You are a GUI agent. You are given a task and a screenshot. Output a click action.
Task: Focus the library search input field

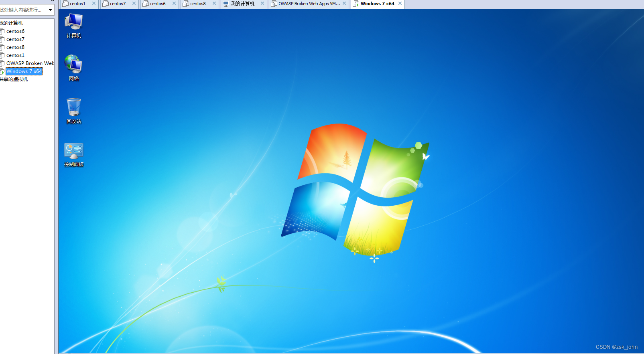(x=23, y=10)
